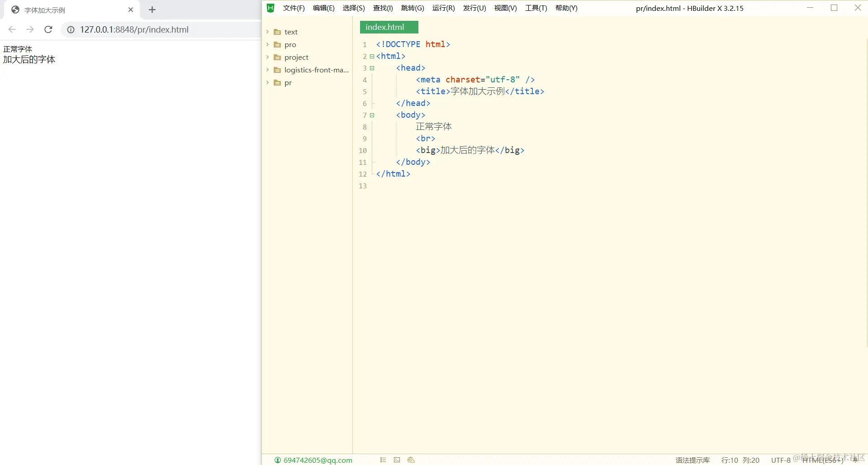Viewport: 868px width, 465px height.
Task: Collapse the html tag fold on line 2
Action: [372, 57]
